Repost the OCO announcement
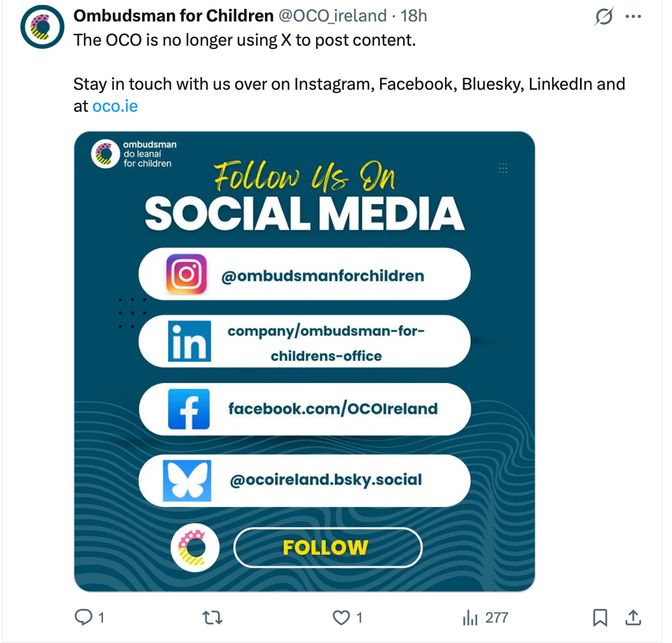672x643 pixels. (x=213, y=618)
